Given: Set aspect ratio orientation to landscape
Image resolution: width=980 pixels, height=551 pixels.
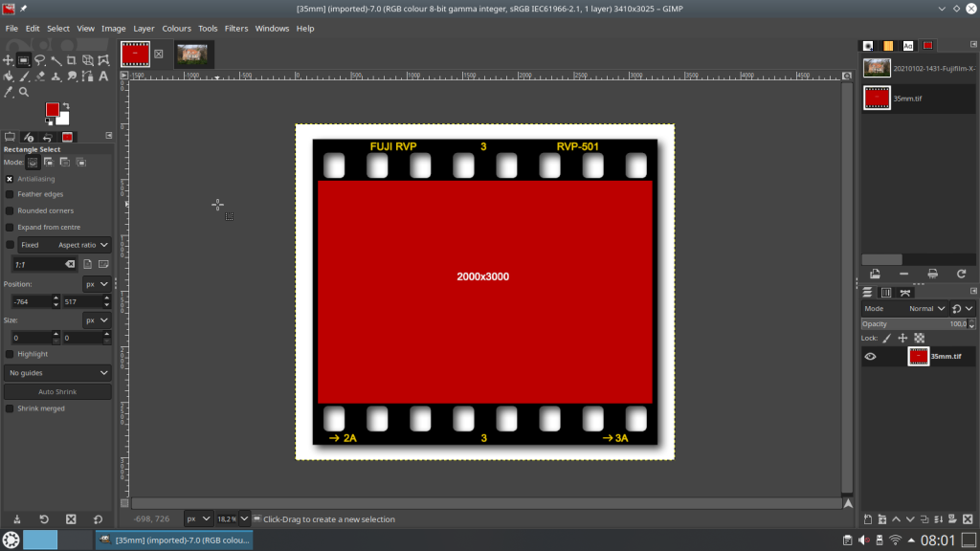Looking at the screenshot, I should (x=103, y=264).
